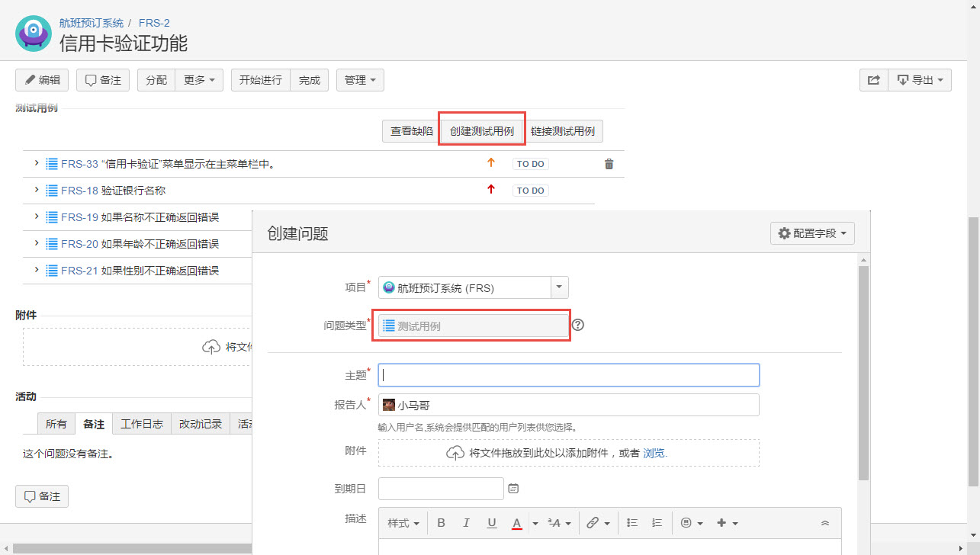
Task: Click the bottom 备注 comment button
Action: [42, 496]
